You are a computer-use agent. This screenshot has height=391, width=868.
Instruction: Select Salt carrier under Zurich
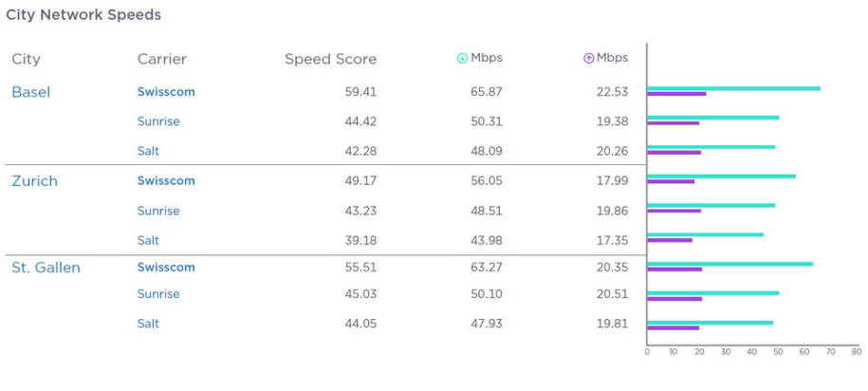coord(148,240)
